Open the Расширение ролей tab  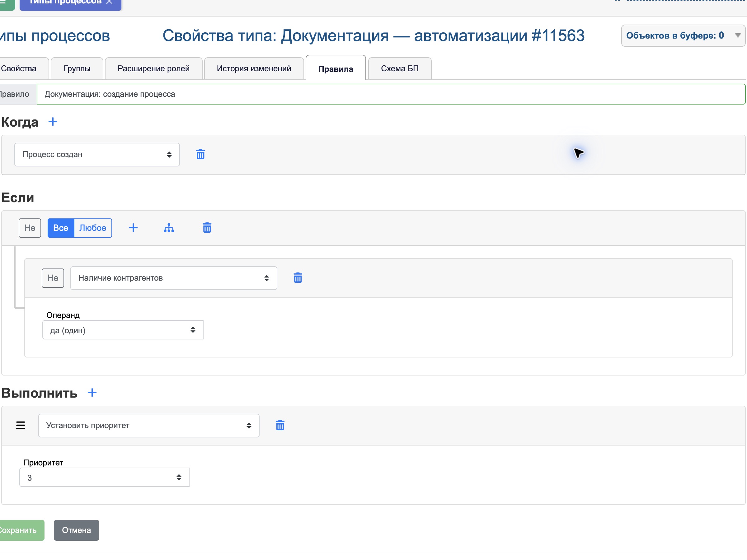tap(154, 68)
